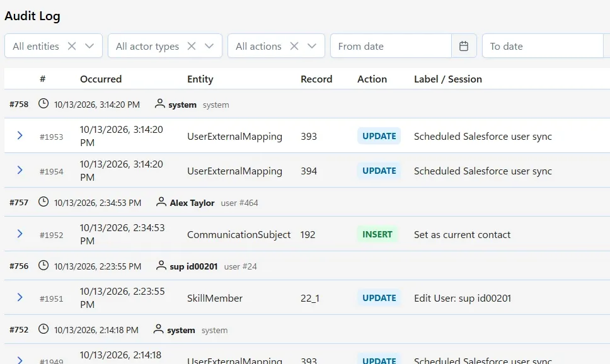Click Scheduled Salesforce user sync in row #1953
This screenshot has width=610, height=364.
(x=483, y=137)
